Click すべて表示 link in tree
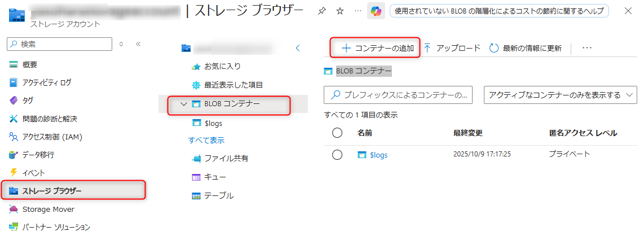Screen dimensions: 644x231 click(206, 140)
